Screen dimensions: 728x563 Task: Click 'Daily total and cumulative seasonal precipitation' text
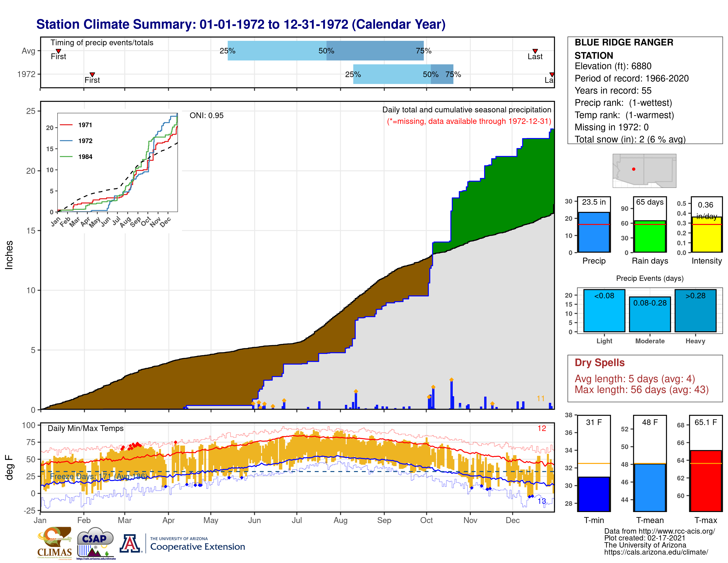click(467, 110)
